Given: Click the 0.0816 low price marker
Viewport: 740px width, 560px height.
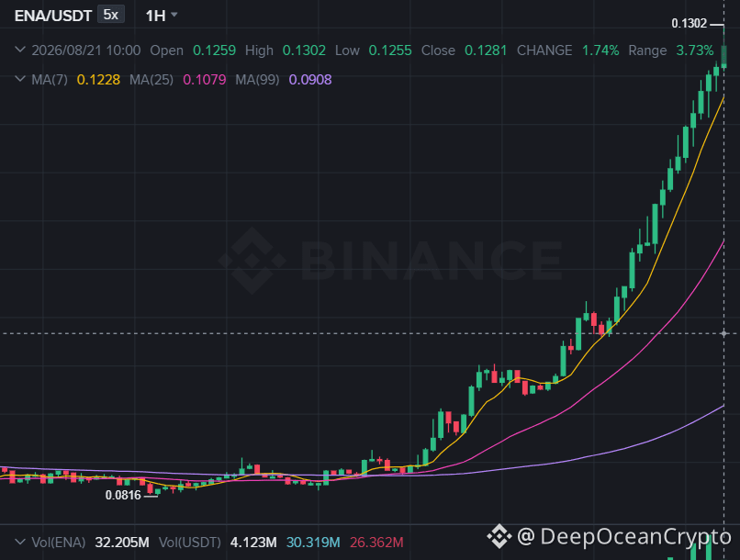Looking at the screenshot, I should [123, 496].
